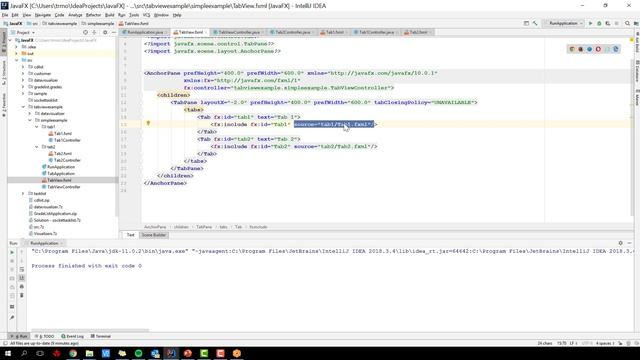
Task: Close the TabView.fxml editor tab
Action: [x=207, y=32]
